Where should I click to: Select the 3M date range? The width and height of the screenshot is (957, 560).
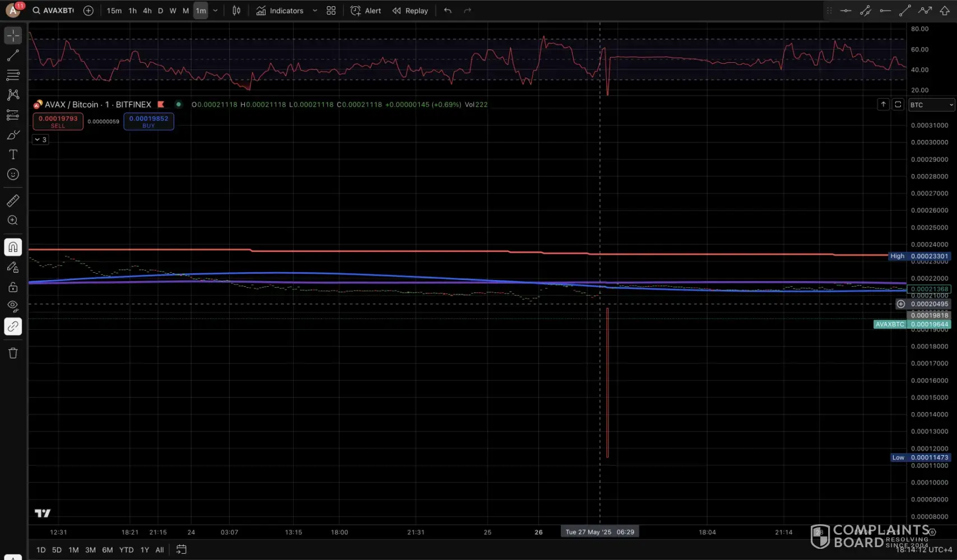click(x=90, y=550)
